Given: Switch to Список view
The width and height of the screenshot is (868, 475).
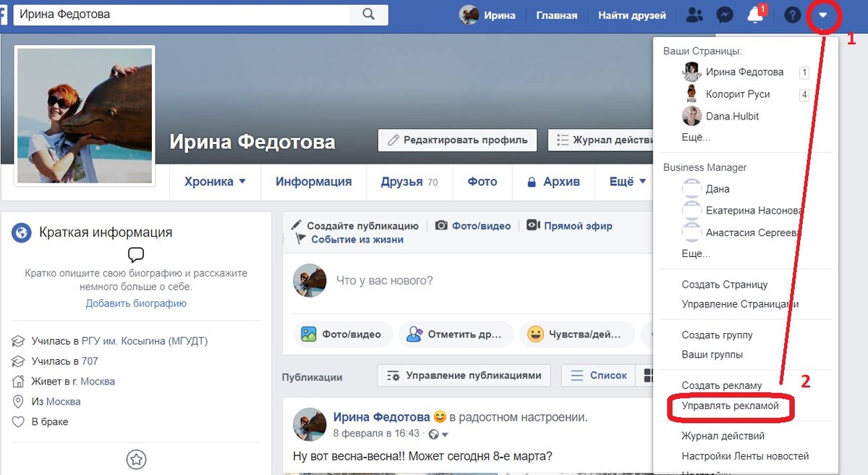Looking at the screenshot, I should pos(599,375).
